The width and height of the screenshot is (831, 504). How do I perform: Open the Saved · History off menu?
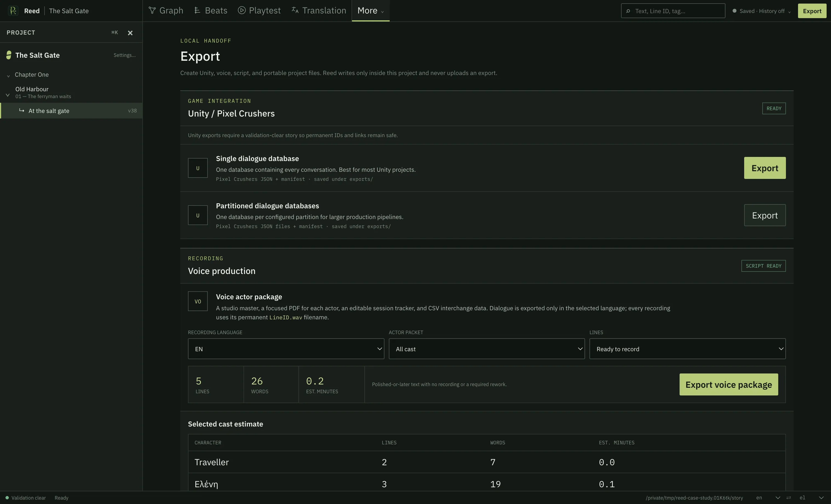coord(761,11)
